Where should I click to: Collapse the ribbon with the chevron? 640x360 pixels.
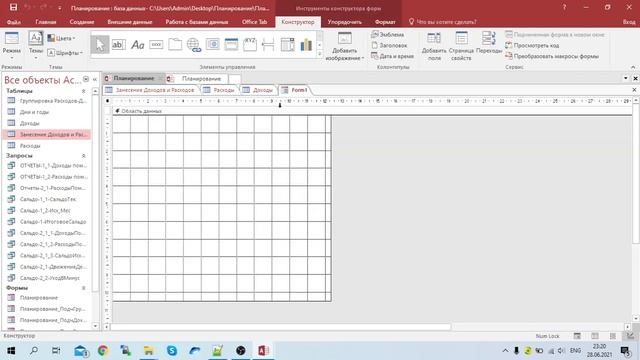(633, 67)
